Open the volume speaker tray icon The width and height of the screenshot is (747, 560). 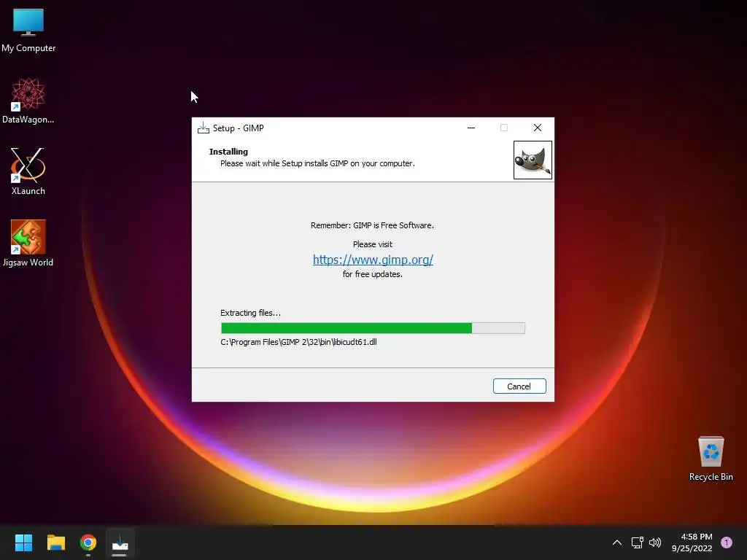[655, 542]
